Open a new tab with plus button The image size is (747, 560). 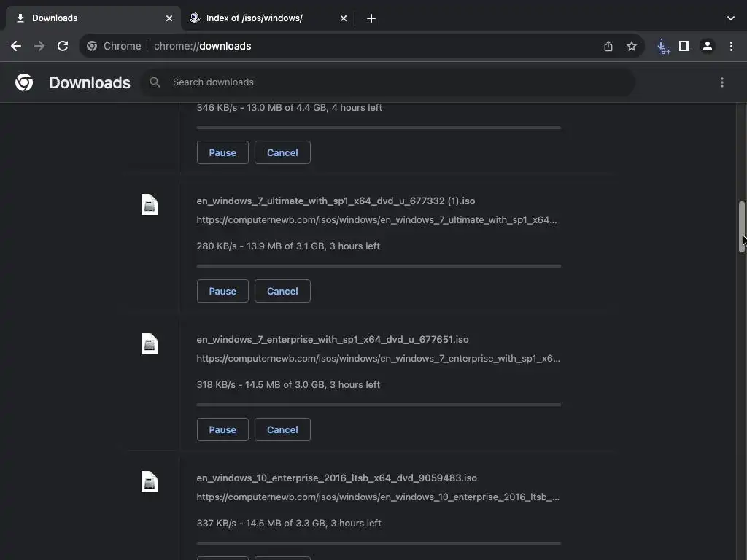tap(371, 18)
